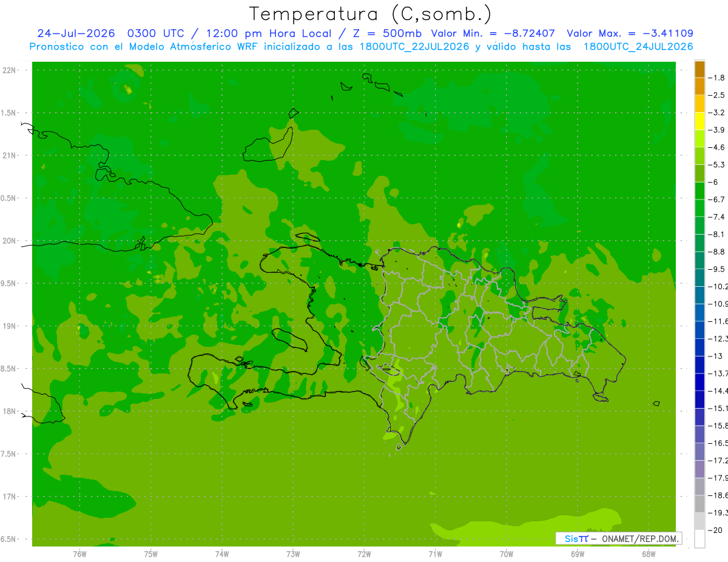Click the -1.8 colorbar label
The image size is (728, 562).
pyautogui.click(x=716, y=78)
